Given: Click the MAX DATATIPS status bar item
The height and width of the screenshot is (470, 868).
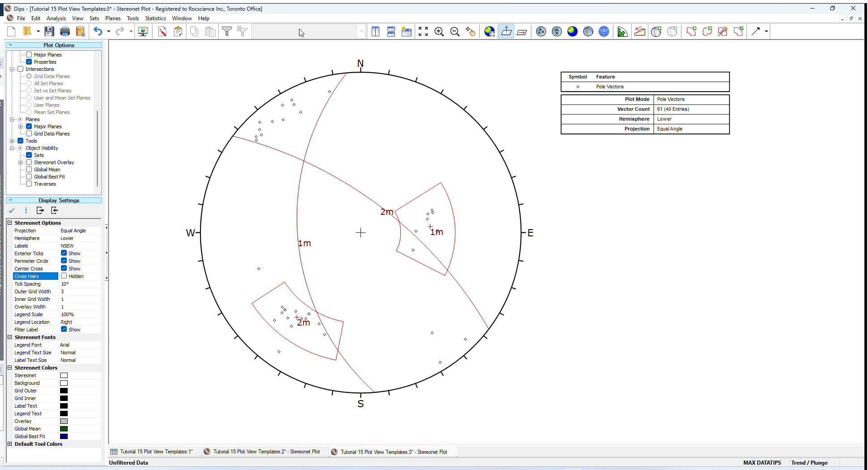Looking at the screenshot, I should [763, 462].
